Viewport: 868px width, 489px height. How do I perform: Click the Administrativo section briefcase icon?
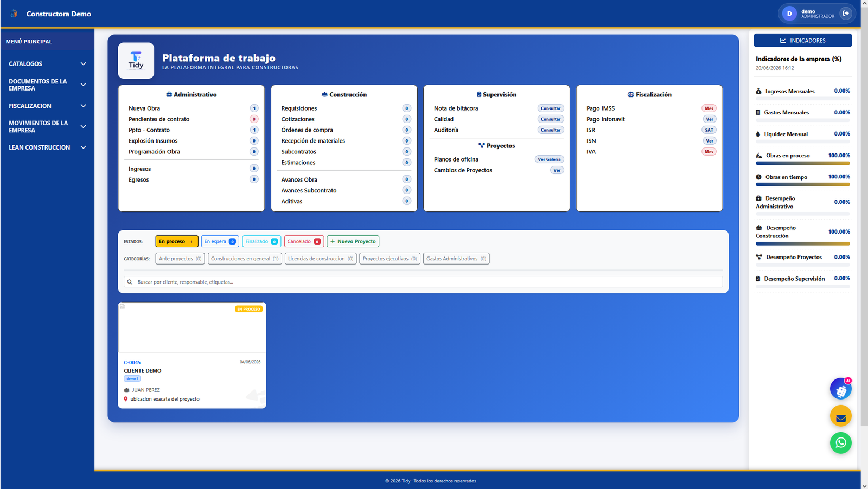click(x=169, y=94)
